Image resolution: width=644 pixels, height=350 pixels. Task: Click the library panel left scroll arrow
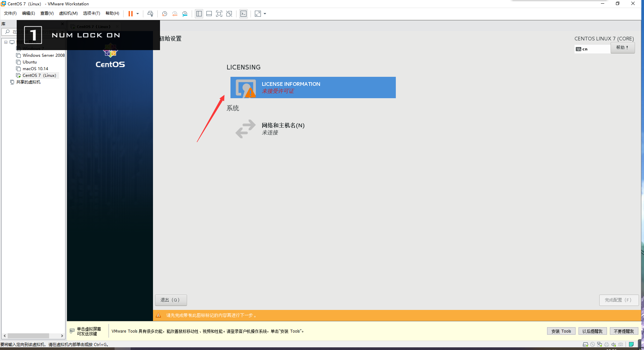5,336
